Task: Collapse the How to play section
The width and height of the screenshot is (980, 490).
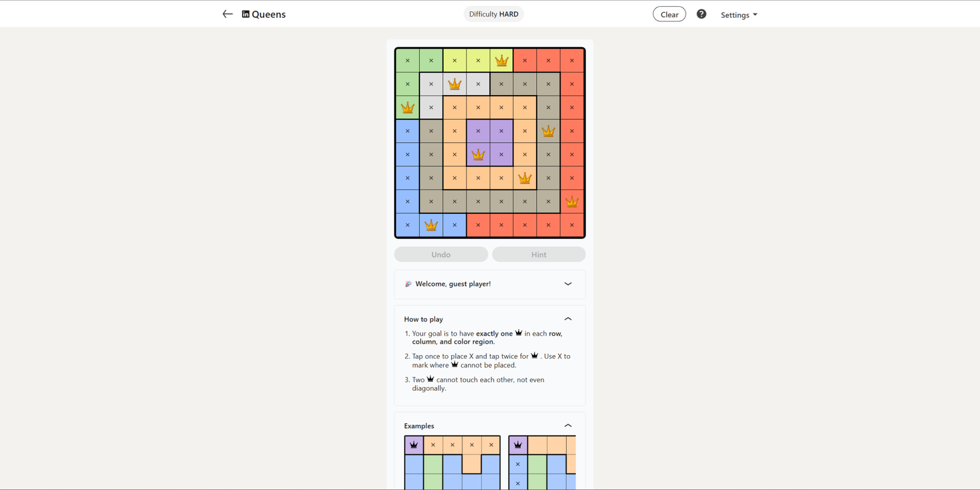Action: (568, 319)
